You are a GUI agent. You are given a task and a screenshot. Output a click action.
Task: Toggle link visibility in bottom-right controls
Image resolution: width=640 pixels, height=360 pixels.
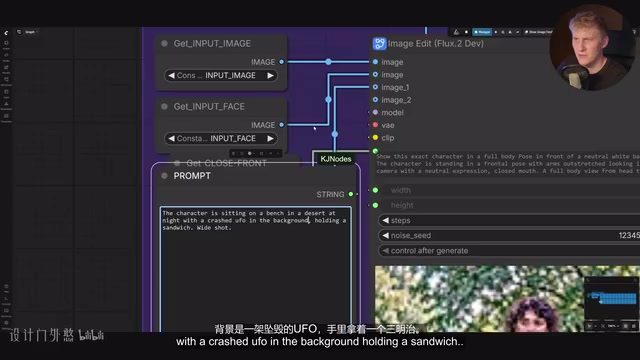[x=633, y=326]
